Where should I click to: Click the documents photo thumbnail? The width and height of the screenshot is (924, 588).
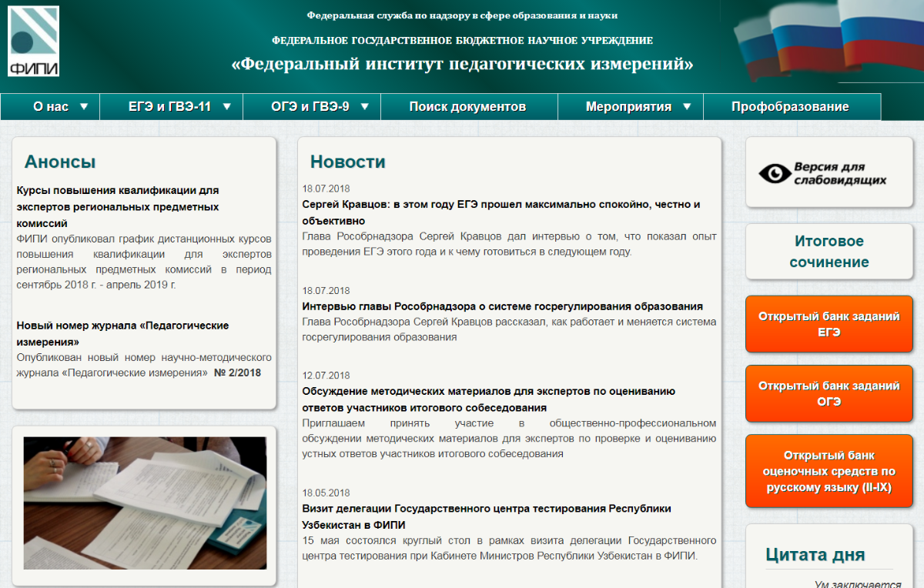click(145, 503)
